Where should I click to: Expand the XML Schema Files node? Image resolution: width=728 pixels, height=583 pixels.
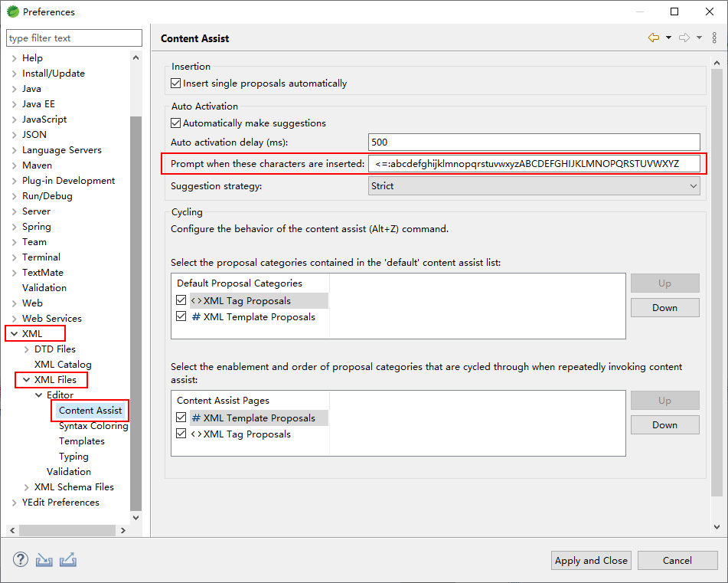pyautogui.click(x=27, y=487)
